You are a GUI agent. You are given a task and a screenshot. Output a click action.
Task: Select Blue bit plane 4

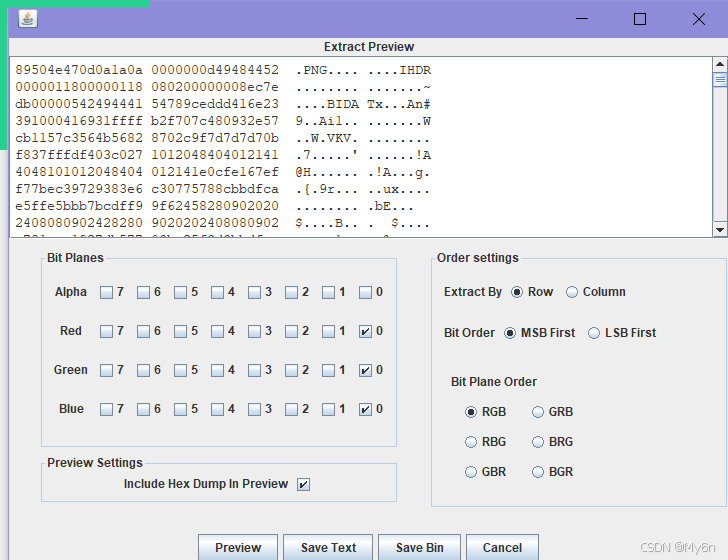pyautogui.click(x=217, y=409)
